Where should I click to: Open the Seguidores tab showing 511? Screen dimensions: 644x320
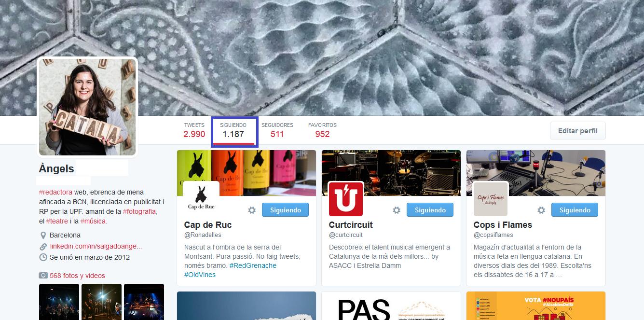point(277,130)
